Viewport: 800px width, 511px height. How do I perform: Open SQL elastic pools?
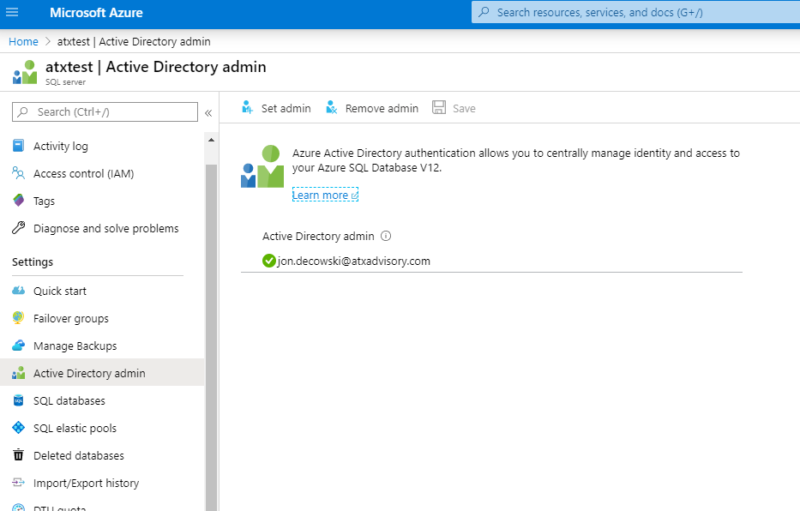click(x=75, y=428)
